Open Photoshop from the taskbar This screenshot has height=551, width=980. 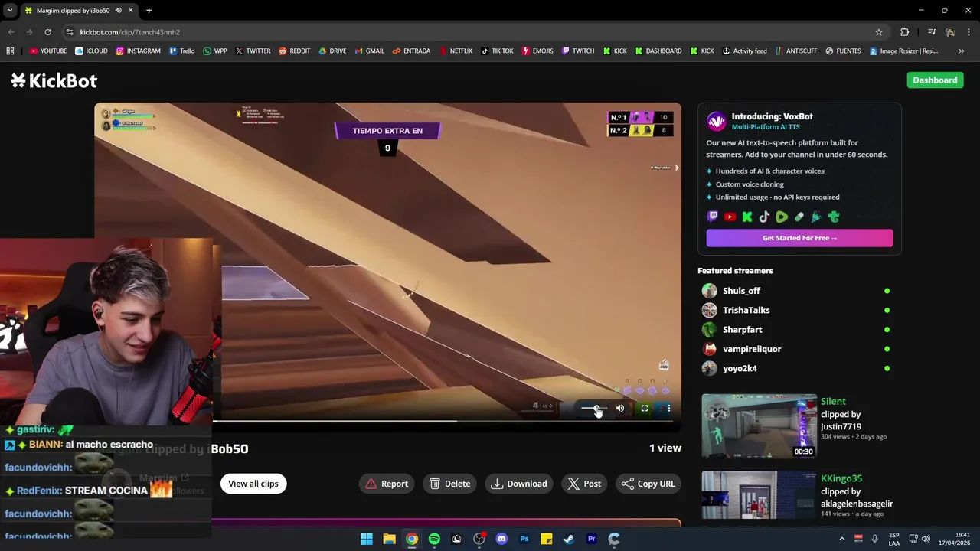pos(524,540)
